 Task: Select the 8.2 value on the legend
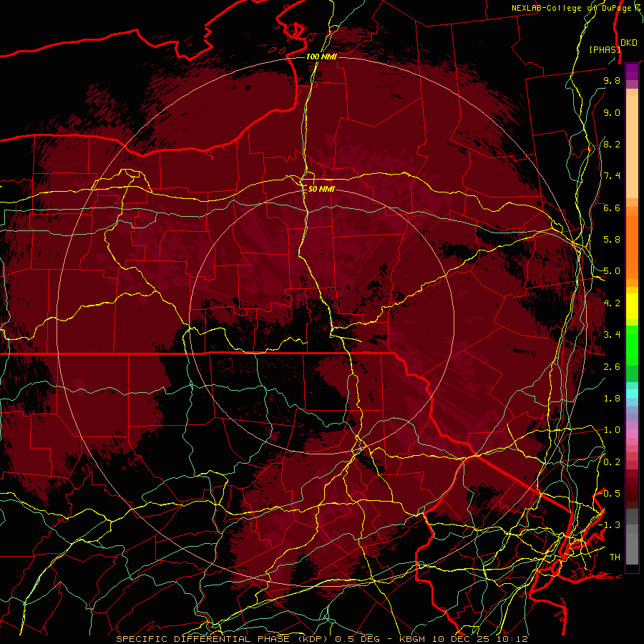612,144
